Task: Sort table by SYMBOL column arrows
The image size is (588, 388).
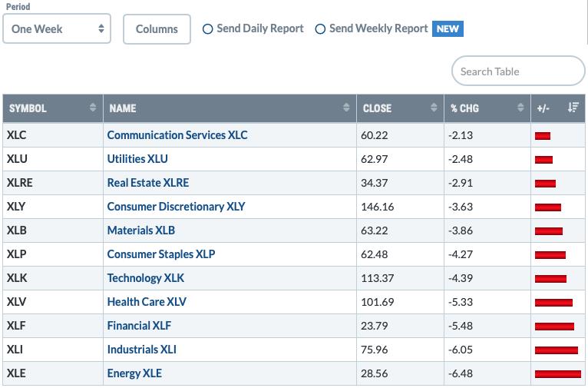Action: pyautogui.click(x=93, y=108)
